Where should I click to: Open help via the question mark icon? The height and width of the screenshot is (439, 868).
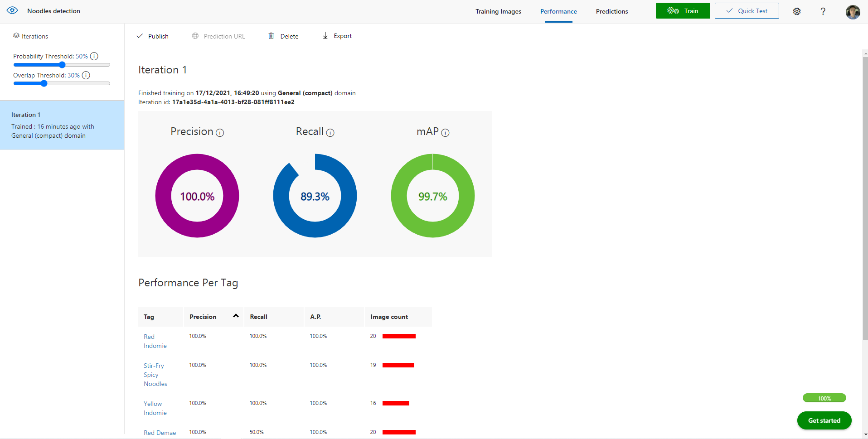tap(823, 11)
